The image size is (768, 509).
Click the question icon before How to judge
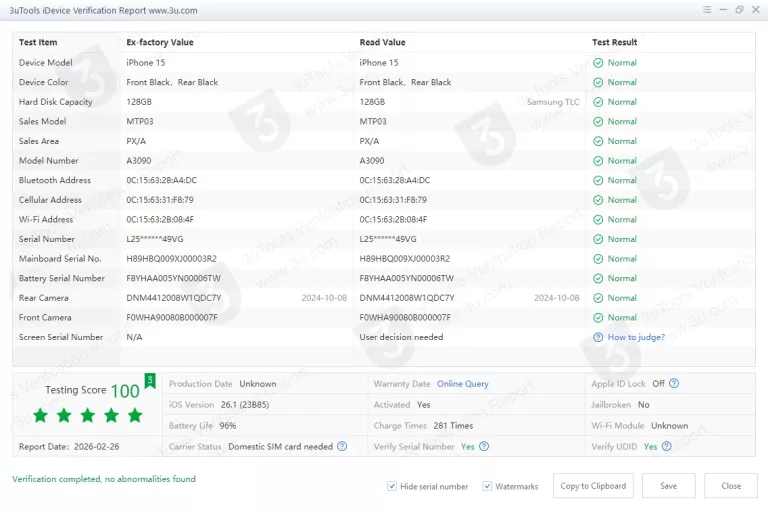coord(598,337)
